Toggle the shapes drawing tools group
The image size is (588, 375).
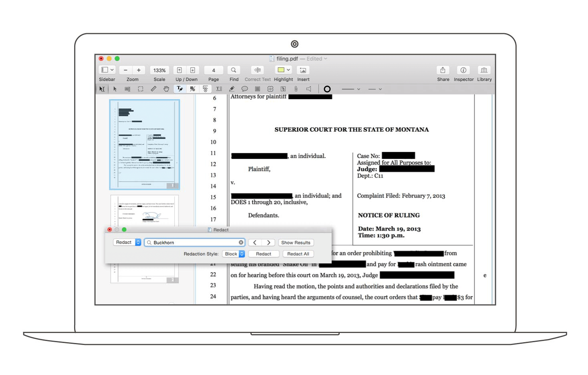(193, 89)
